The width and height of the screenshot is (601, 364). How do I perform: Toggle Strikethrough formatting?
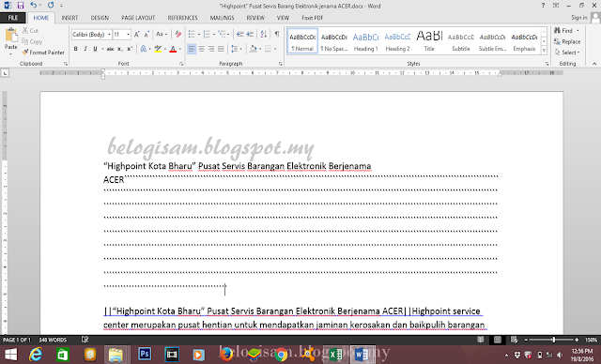110,49
